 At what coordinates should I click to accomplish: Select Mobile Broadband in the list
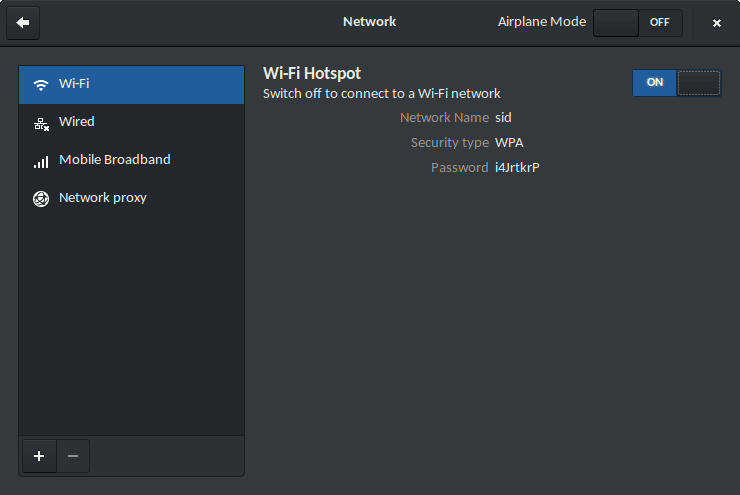pyautogui.click(x=131, y=160)
